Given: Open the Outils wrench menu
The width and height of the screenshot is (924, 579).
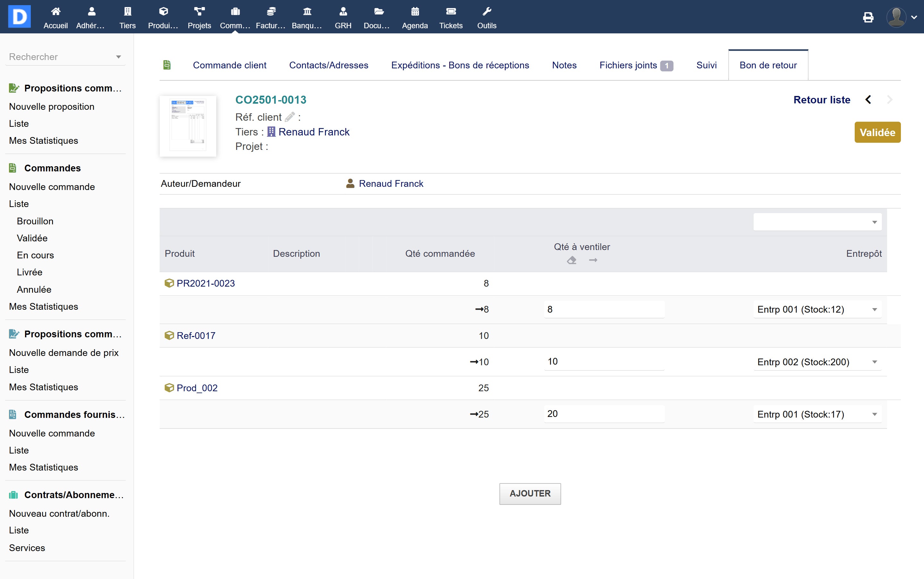Looking at the screenshot, I should (x=486, y=17).
